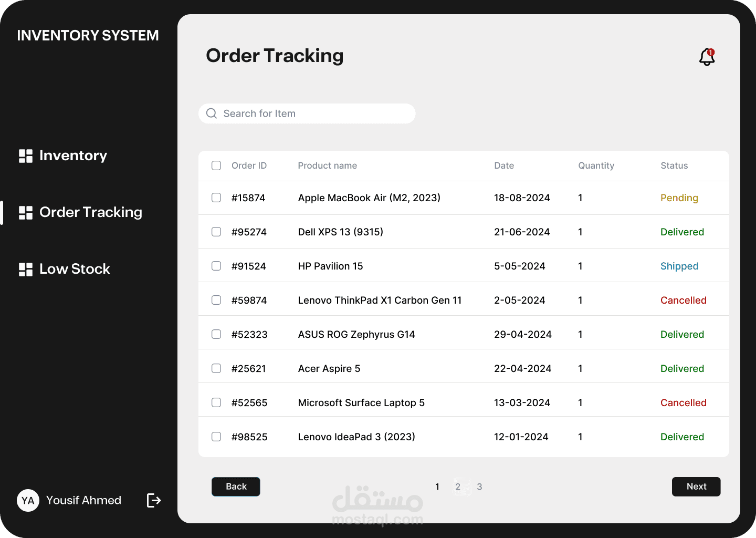Click order ID #52323
756x538 pixels.
coord(249,334)
